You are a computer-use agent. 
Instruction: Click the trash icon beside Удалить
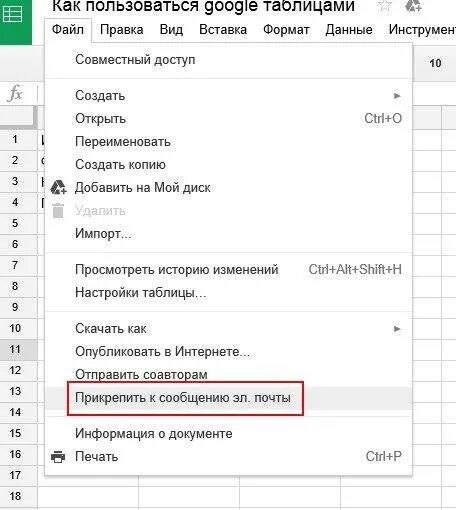tap(58, 211)
